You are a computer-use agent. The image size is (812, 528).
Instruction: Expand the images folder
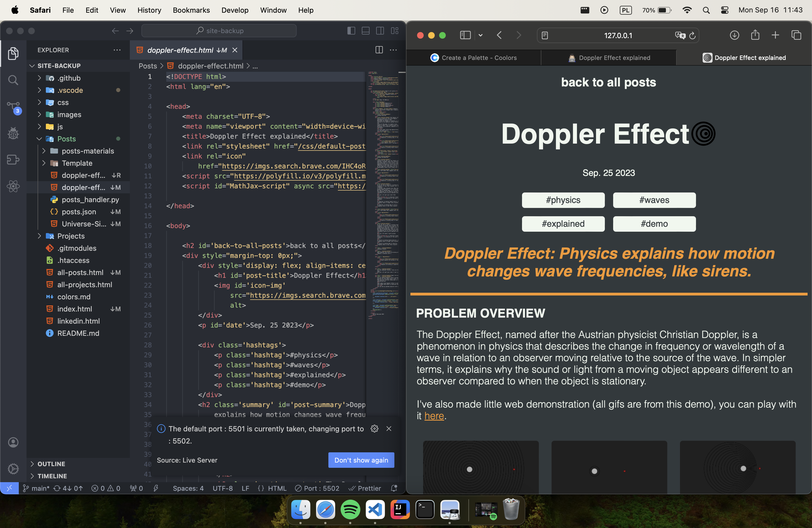tap(78, 115)
